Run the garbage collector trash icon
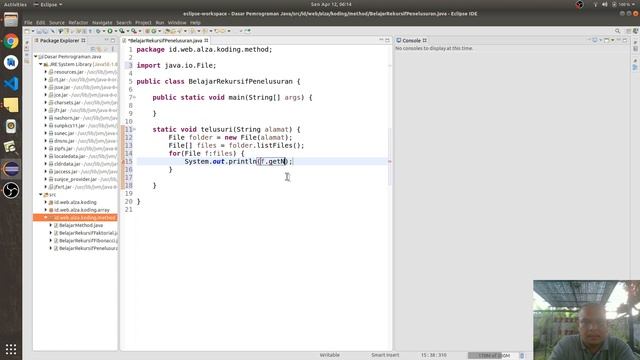 (522, 356)
